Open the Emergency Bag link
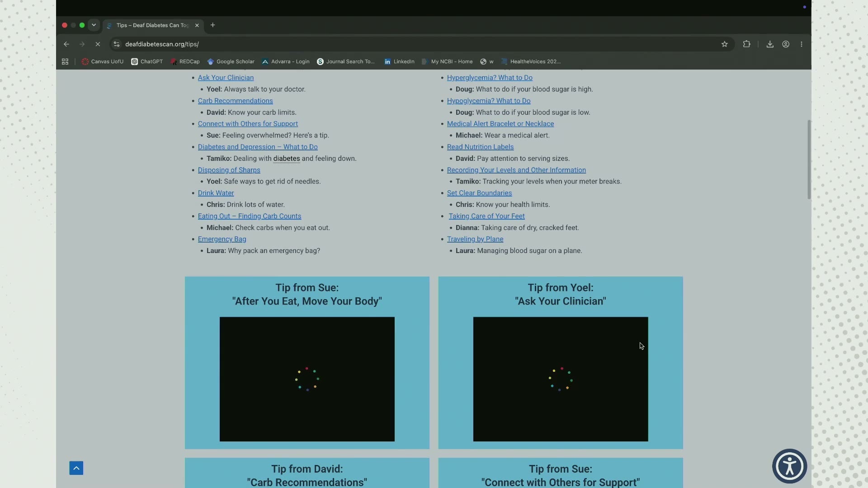This screenshot has width=868, height=488. click(222, 239)
